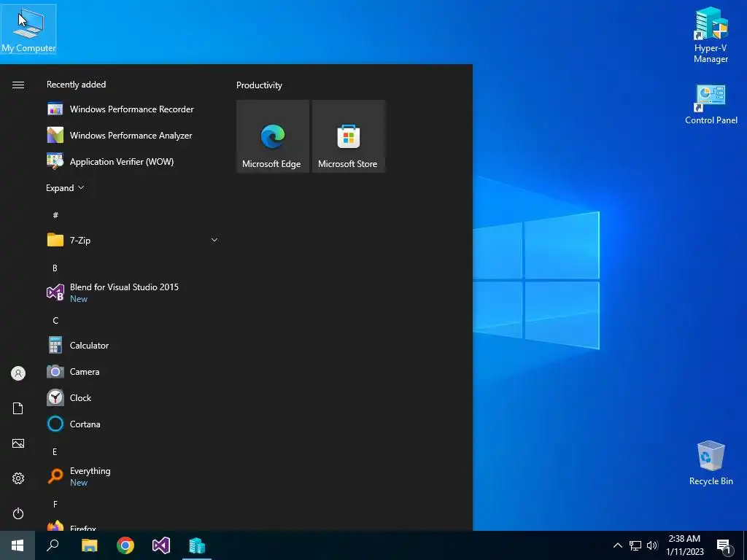Click the Microsoft Store tile

[x=348, y=136]
